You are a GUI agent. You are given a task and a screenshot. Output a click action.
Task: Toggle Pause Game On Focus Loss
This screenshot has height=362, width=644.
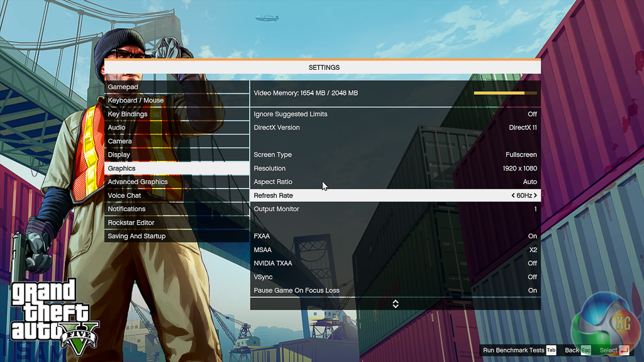point(395,290)
